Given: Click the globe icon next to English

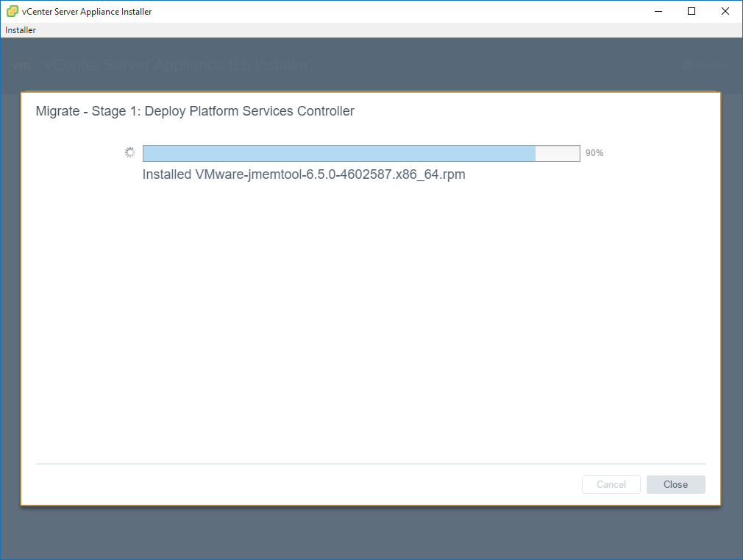Looking at the screenshot, I should tap(686, 65).
